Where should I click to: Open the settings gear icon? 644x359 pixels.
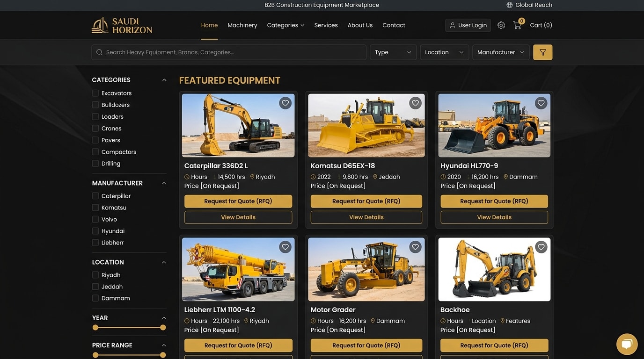[x=501, y=25]
